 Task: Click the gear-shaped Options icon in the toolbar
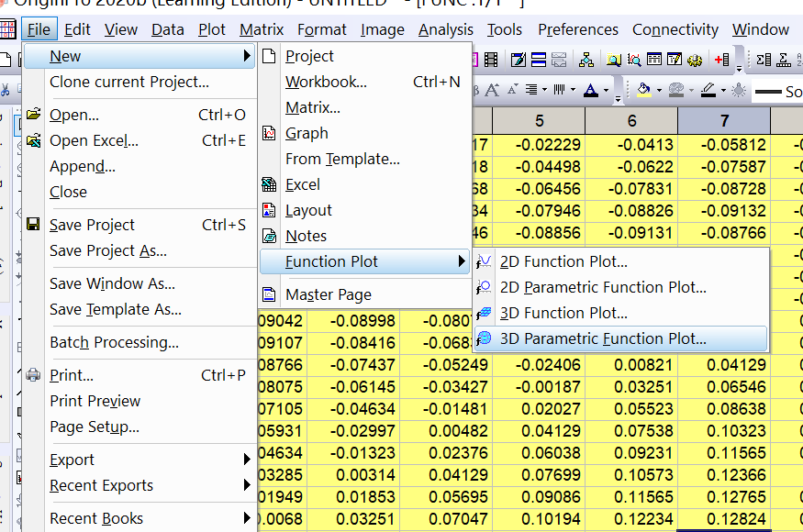point(694,59)
